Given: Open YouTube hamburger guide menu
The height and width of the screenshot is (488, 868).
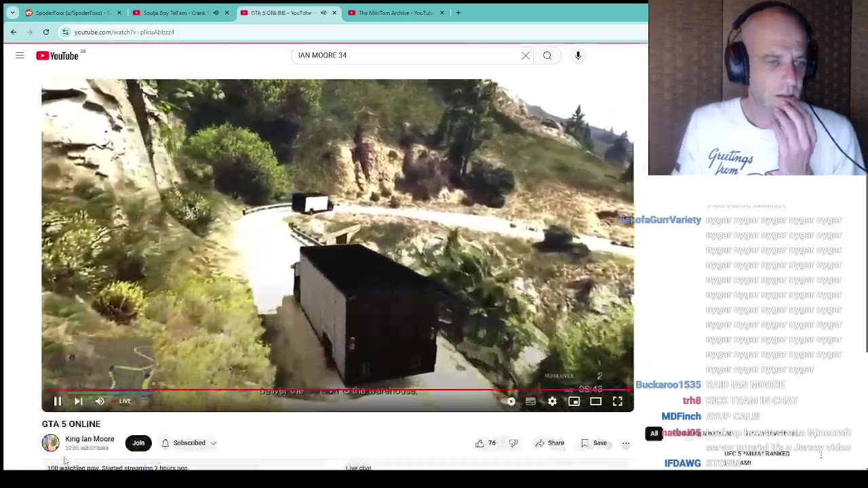Looking at the screenshot, I should [20, 56].
